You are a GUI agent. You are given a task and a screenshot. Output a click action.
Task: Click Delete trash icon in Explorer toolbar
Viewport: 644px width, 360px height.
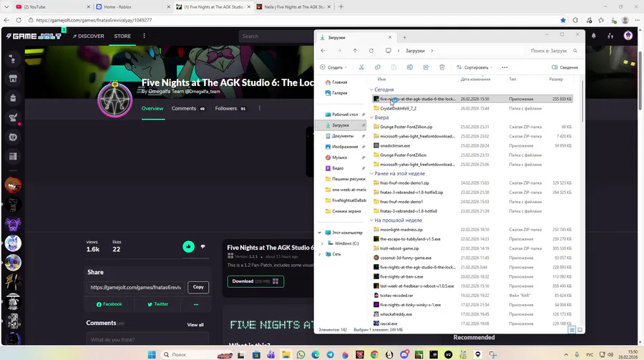tap(442, 67)
